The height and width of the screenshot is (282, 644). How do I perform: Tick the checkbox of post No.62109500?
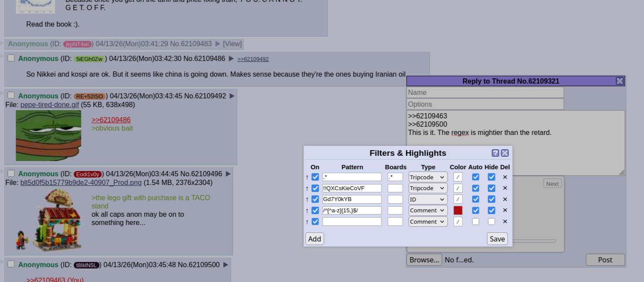pos(11,264)
